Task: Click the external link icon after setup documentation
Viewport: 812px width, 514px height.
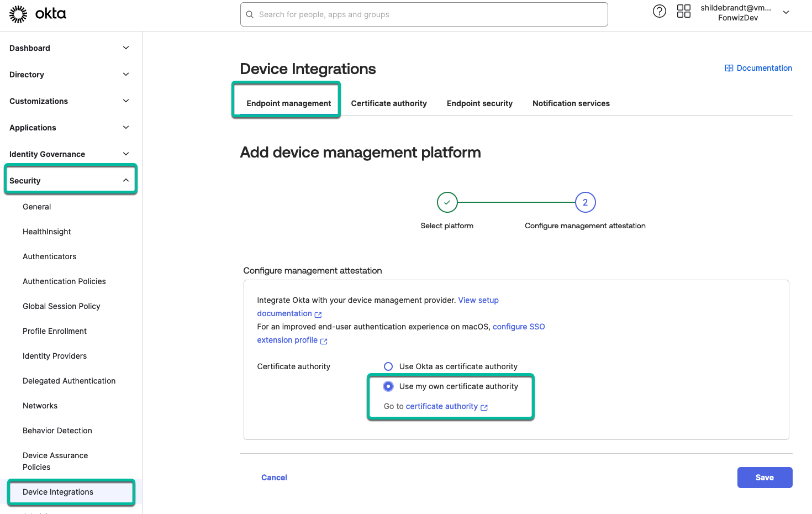Action: pos(318,314)
